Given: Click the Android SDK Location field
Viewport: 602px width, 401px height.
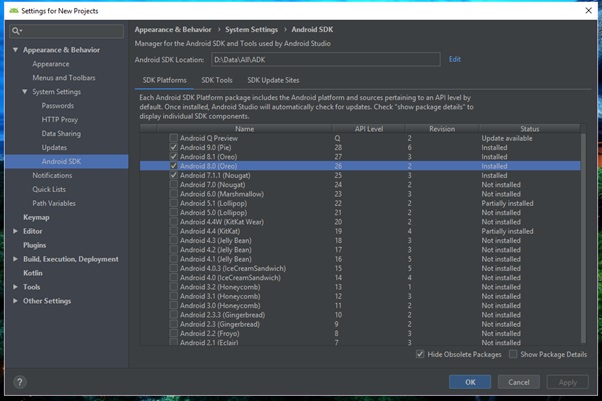Looking at the screenshot, I should click(x=326, y=60).
